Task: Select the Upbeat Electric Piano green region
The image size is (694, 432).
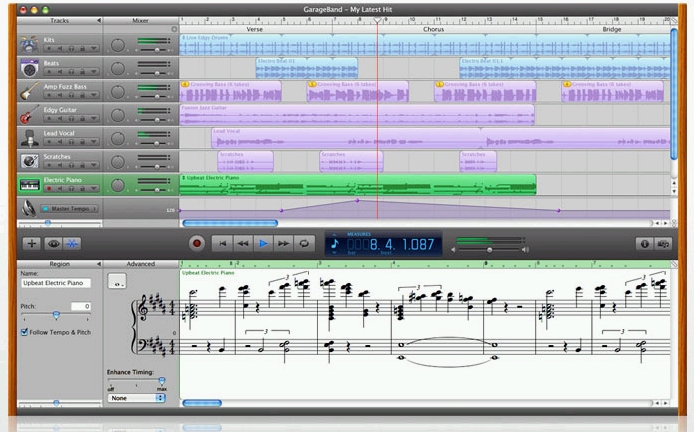Action: (x=358, y=185)
